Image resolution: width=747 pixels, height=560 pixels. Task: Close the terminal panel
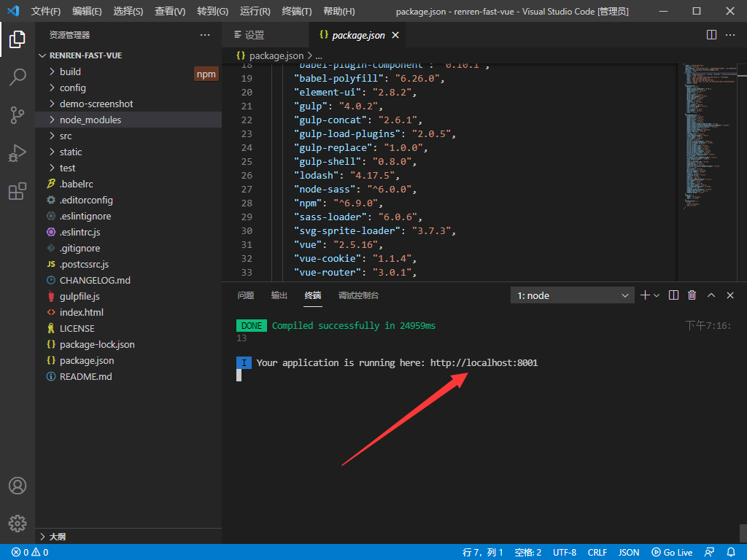pyautogui.click(x=729, y=295)
